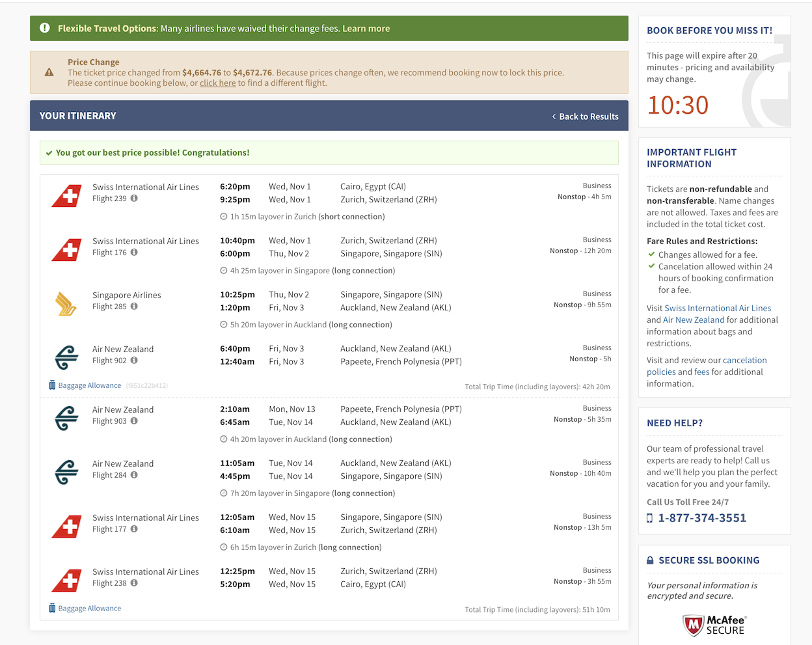Screen dimensions: 812x645
Task: Click info icon next to Flight 903
Action: 134,421
